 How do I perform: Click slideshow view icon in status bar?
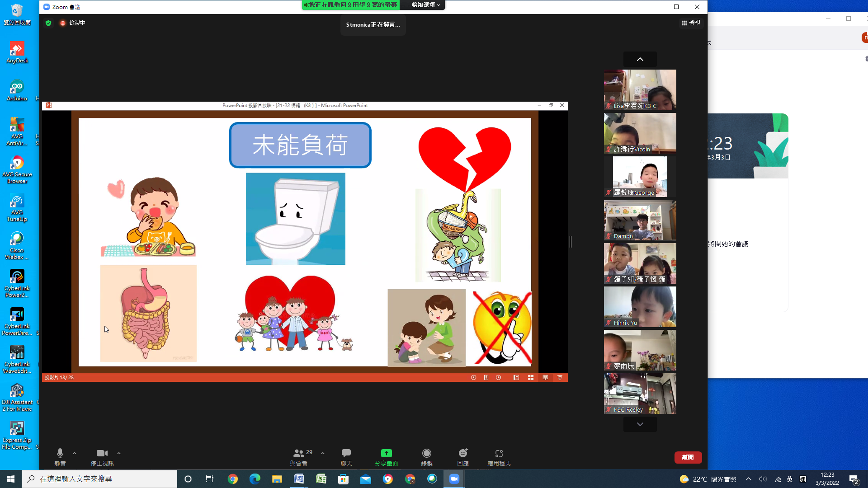click(x=560, y=378)
